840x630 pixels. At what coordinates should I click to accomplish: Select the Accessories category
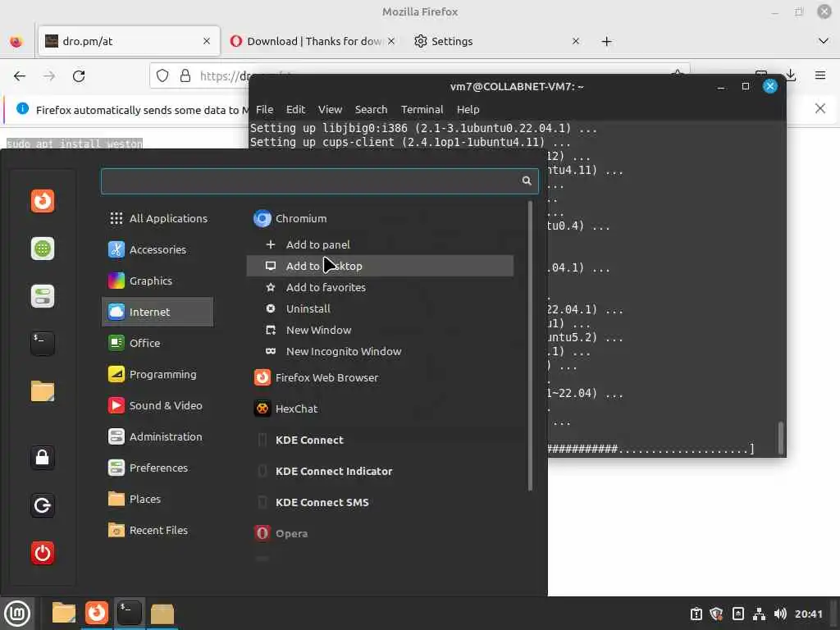[x=157, y=249]
